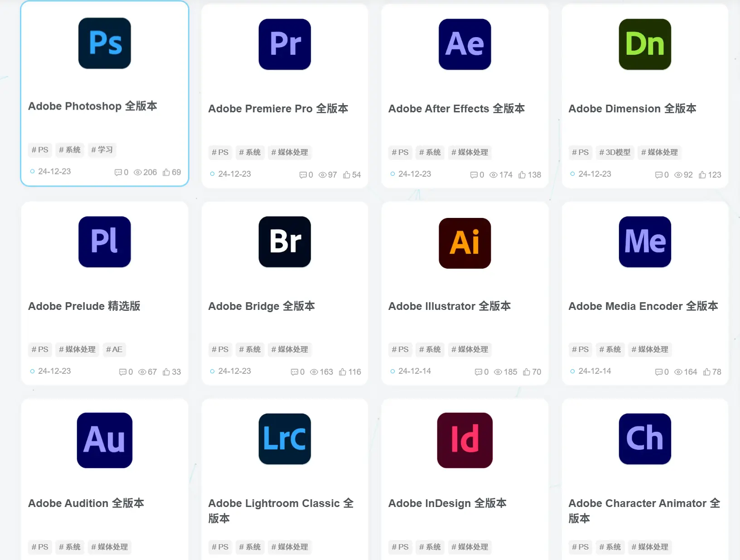This screenshot has width=740, height=560.
Task: Open the Character Animator Ch icon
Action: click(645, 439)
